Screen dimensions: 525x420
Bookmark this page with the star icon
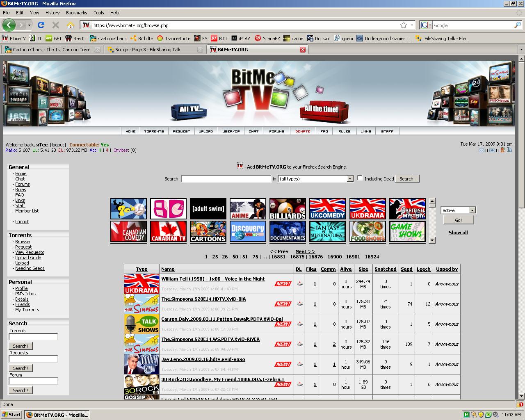[x=404, y=25]
